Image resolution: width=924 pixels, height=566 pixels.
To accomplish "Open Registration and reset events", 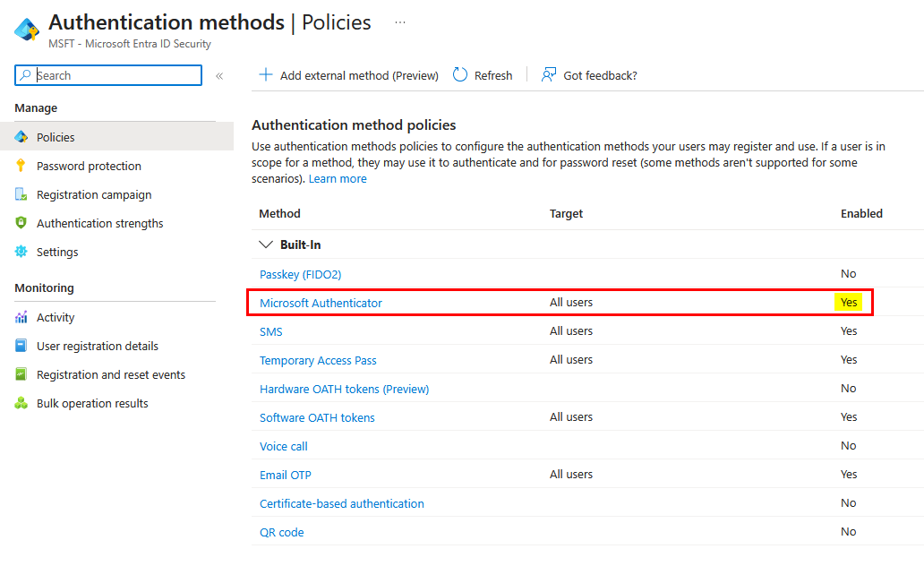I will [x=111, y=374].
